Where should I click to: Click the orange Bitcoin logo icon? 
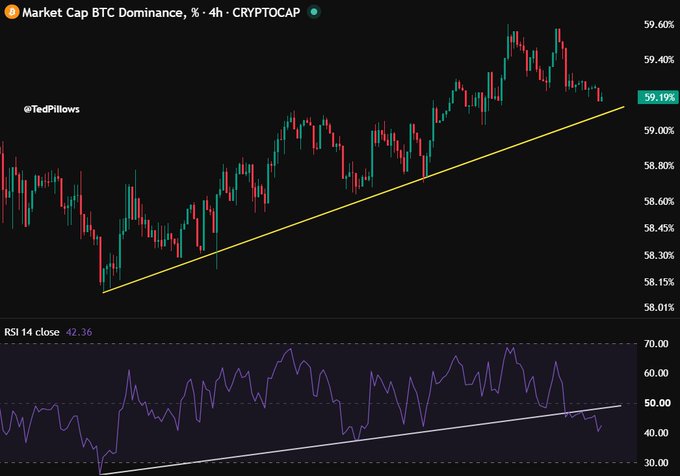11,12
